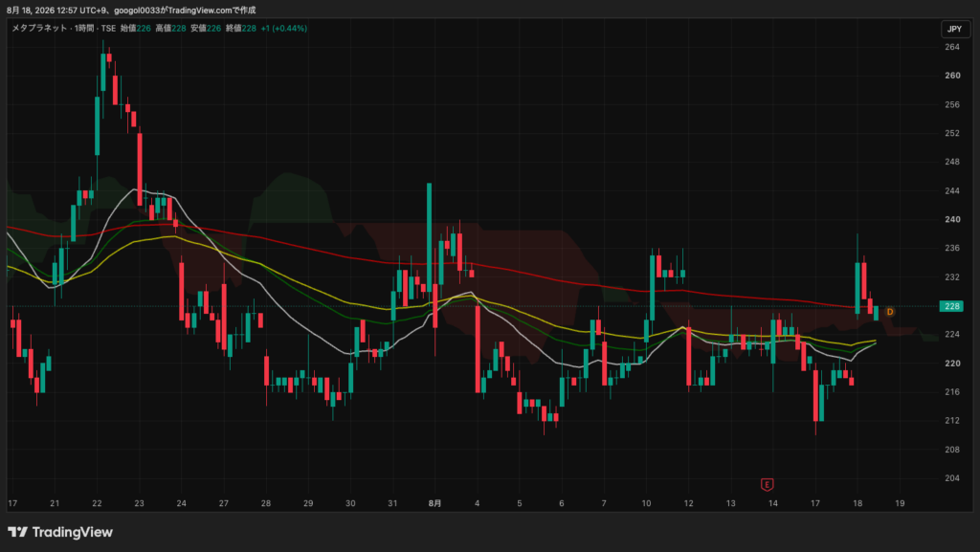
Task: Click the 31 date label on time axis
Action: pos(392,503)
